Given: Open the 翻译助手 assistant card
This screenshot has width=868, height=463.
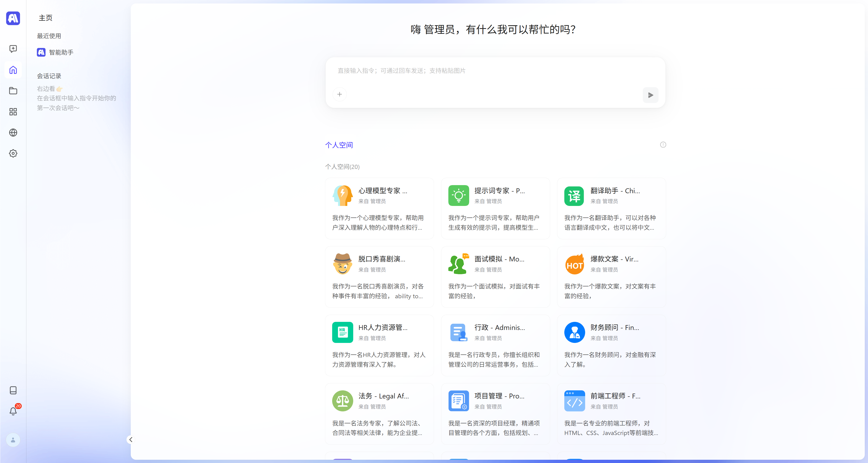Looking at the screenshot, I should tap(611, 208).
